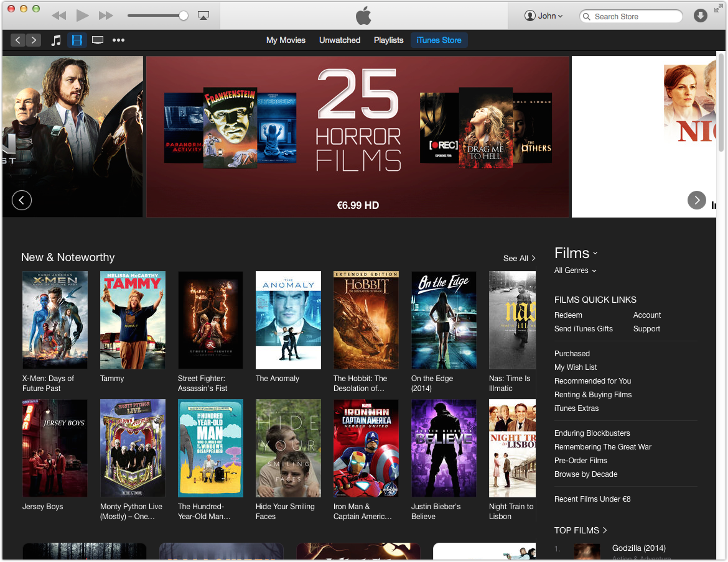Open the AirPlay output icon
Viewport: 728px width, 562px height.
click(203, 16)
